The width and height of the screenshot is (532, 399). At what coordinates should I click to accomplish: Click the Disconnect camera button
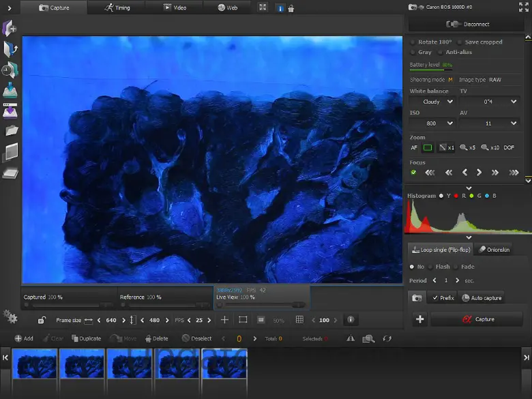tap(468, 24)
